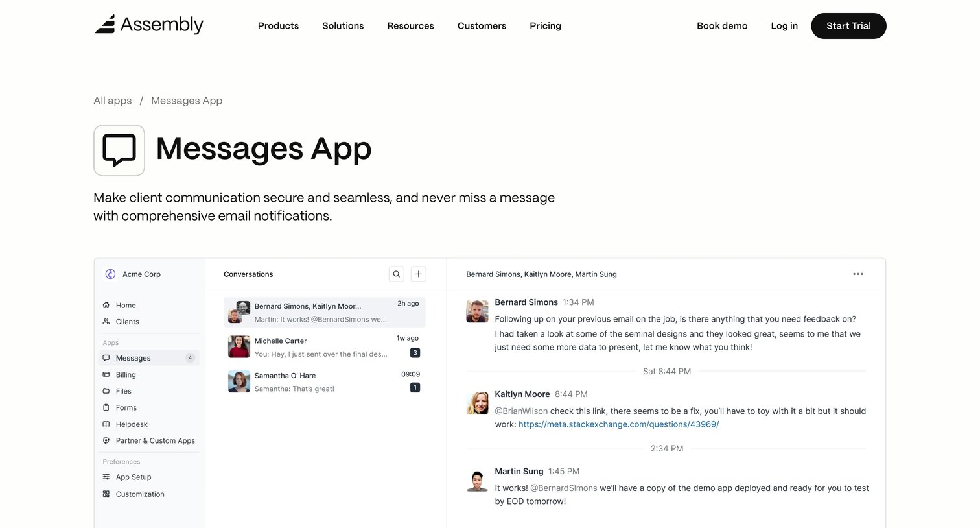The image size is (980, 528).
Task: Open the Products menu
Action: point(278,26)
